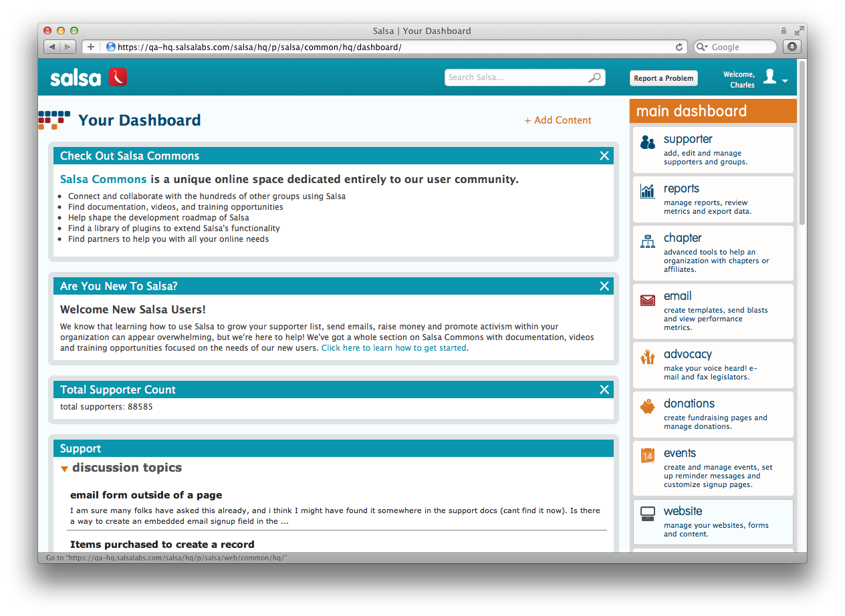Screen dimensions: 845x616
Task: Click the user profile silhouette icon
Action: (x=769, y=76)
